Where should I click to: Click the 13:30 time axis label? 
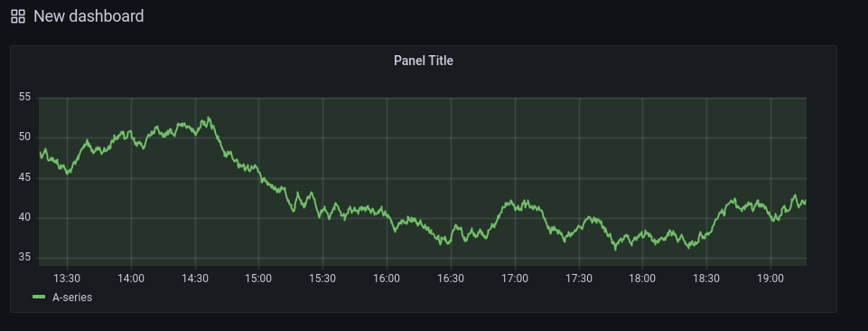click(67, 279)
